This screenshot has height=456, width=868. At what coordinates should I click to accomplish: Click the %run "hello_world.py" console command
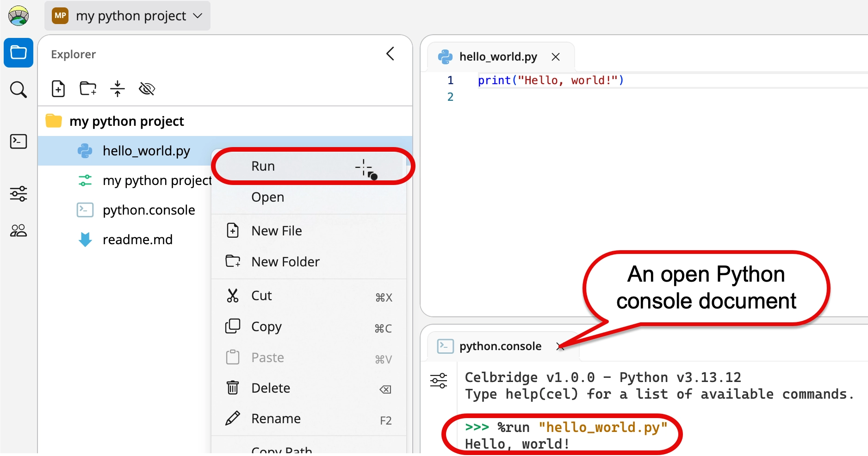pyautogui.click(x=566, y=427)
